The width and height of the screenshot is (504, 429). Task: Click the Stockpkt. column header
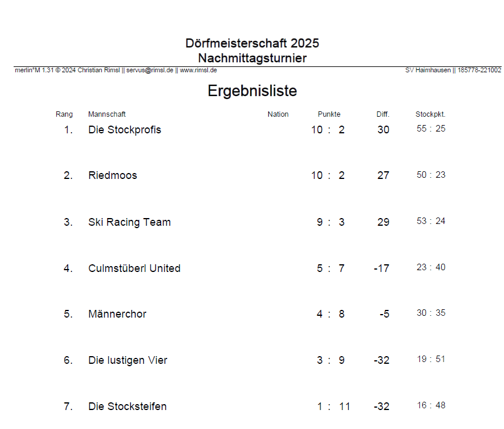431,114
